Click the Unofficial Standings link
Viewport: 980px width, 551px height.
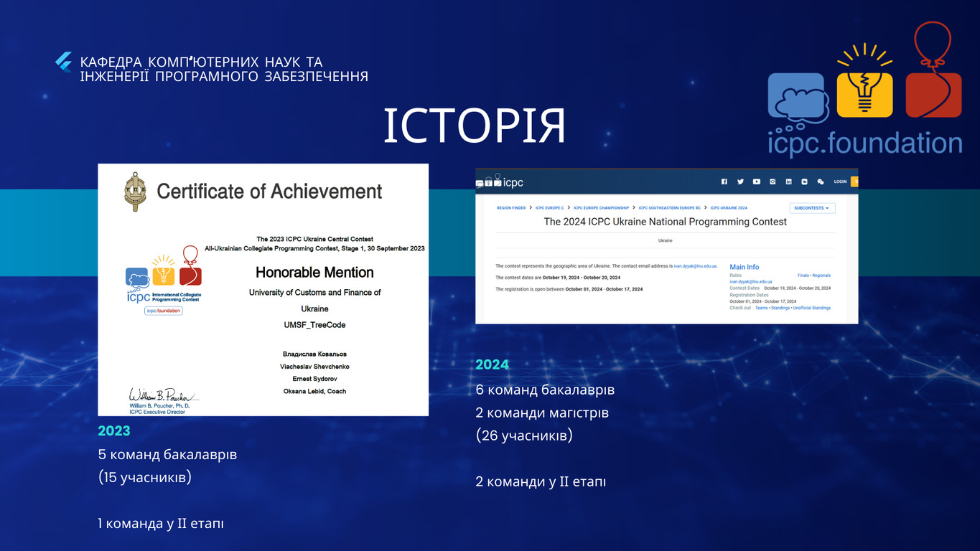[812, 308]
